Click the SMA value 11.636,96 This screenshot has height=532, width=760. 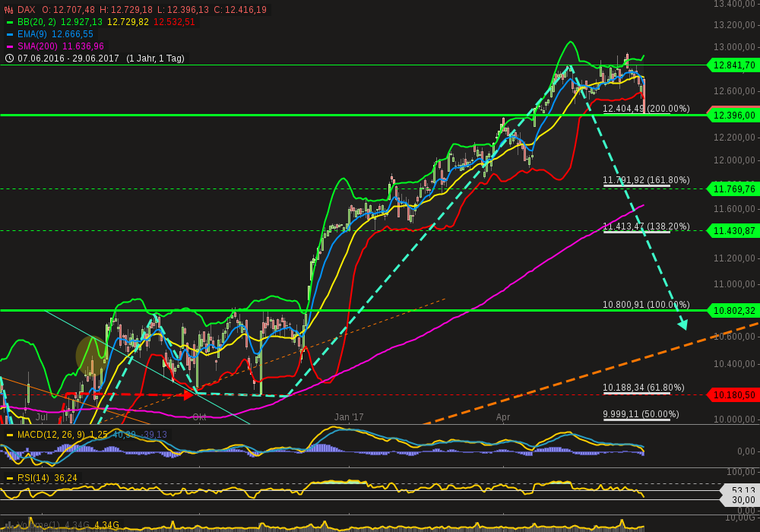coord(84,46)
